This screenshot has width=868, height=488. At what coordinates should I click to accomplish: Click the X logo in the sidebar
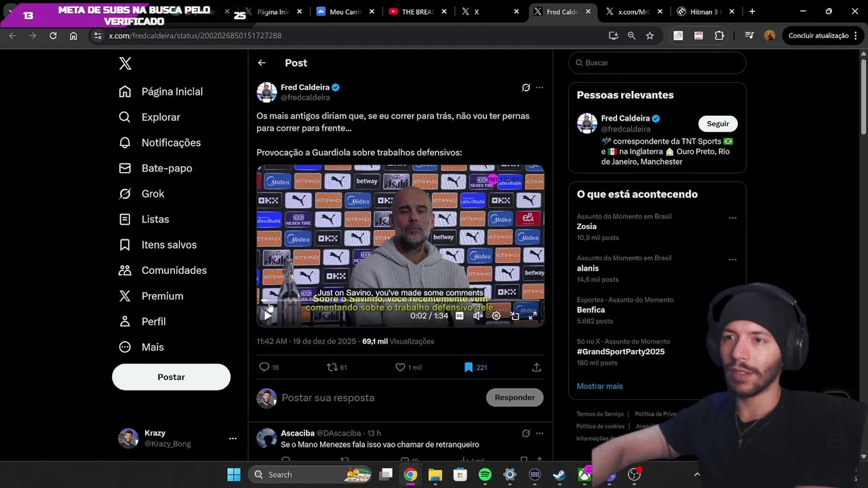tap(125, 63)
